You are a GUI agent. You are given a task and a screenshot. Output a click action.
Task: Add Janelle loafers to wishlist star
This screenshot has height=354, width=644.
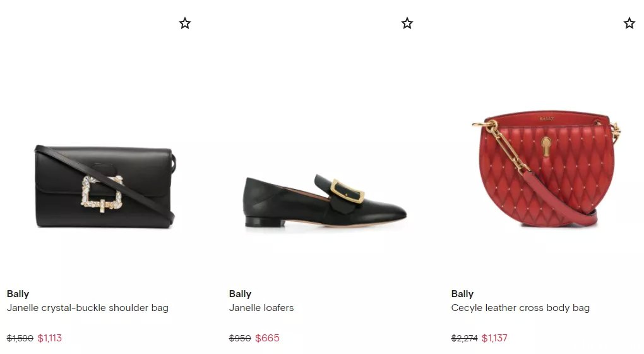[x=407, y=23]
